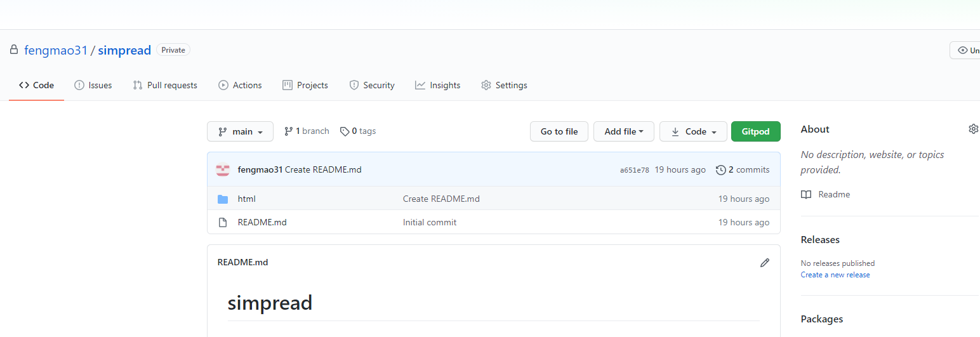This screenshot has width=980, height=337.
Task: Open fengmao31 author link in commit bar
Action: 260,169
